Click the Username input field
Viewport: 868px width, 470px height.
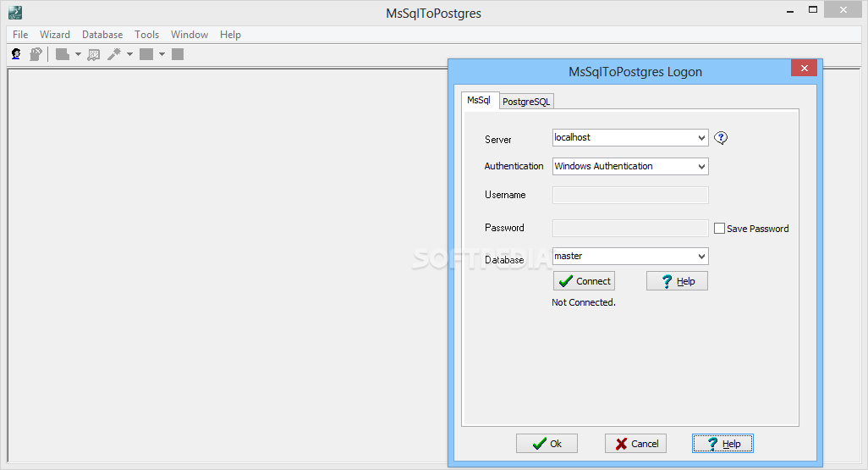click(x=630, y=195)
